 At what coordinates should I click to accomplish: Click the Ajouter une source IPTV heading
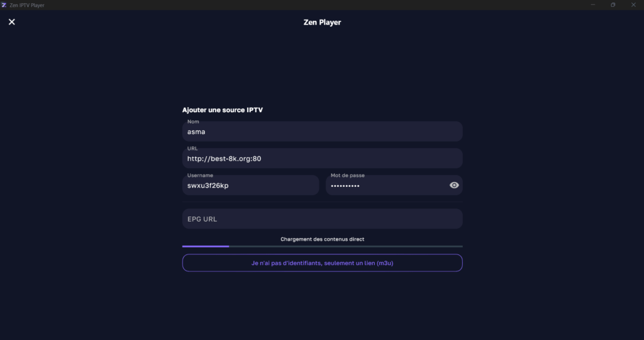[x=223, y=110]
